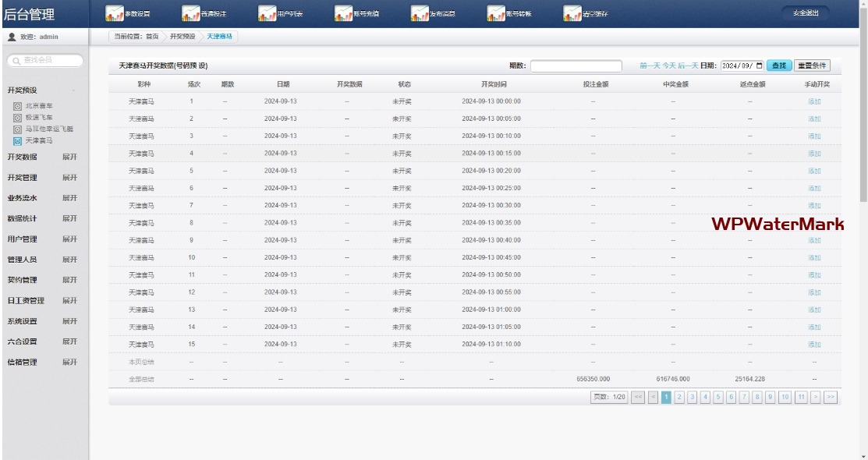Click the 查找 search button
The image size is (868, 460).
[779, 65]
